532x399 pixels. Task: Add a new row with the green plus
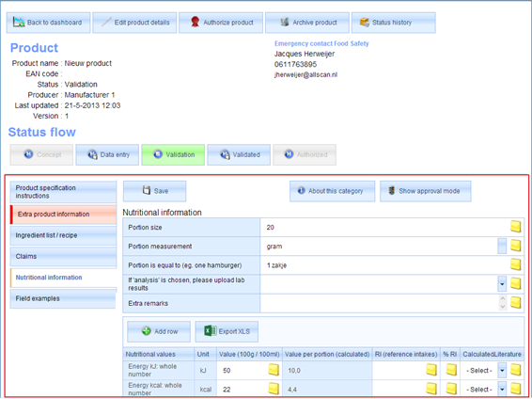pyautogui.click(x=159, y=331)
